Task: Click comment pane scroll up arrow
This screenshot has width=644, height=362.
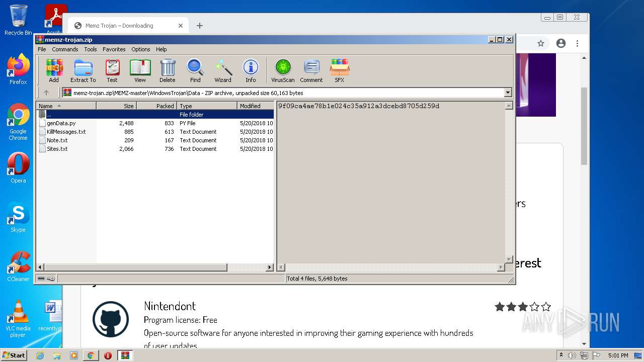Action: point(509,106)
